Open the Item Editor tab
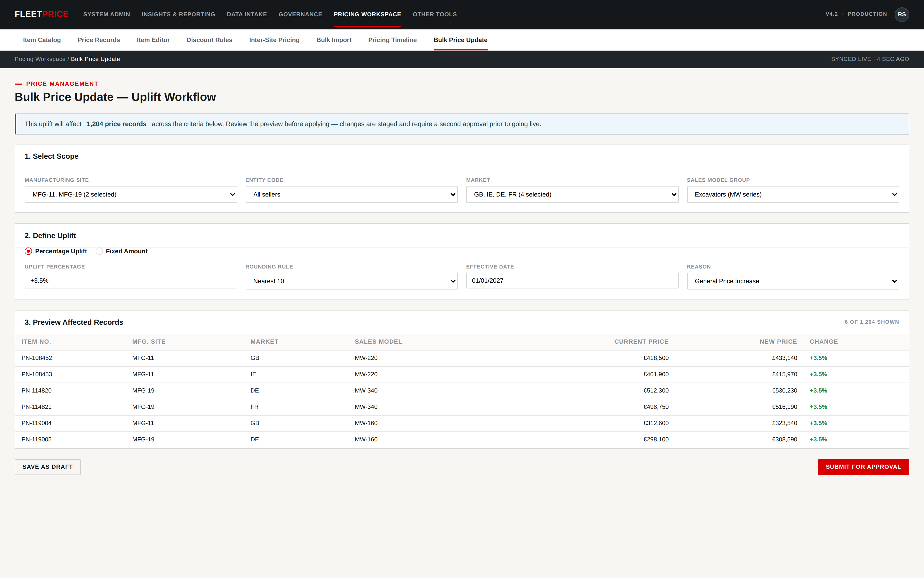The image size is (924, 578). click(x=153, y=40)
